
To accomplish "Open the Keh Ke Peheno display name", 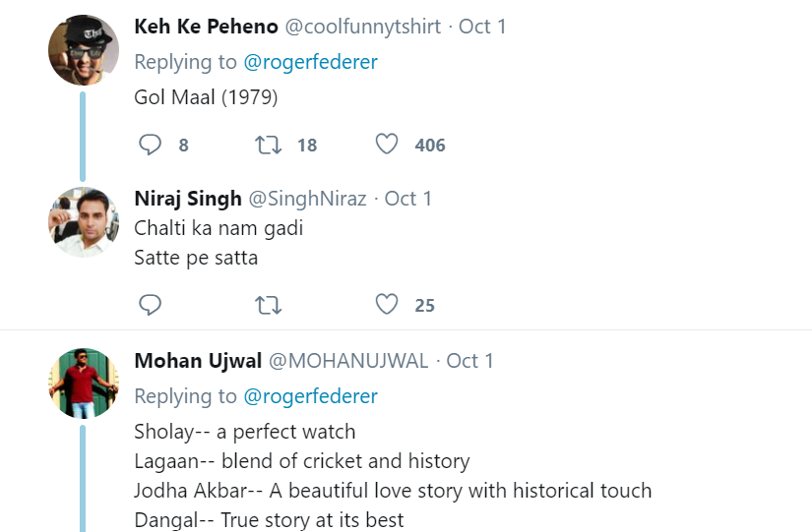I will pos(206,27).
